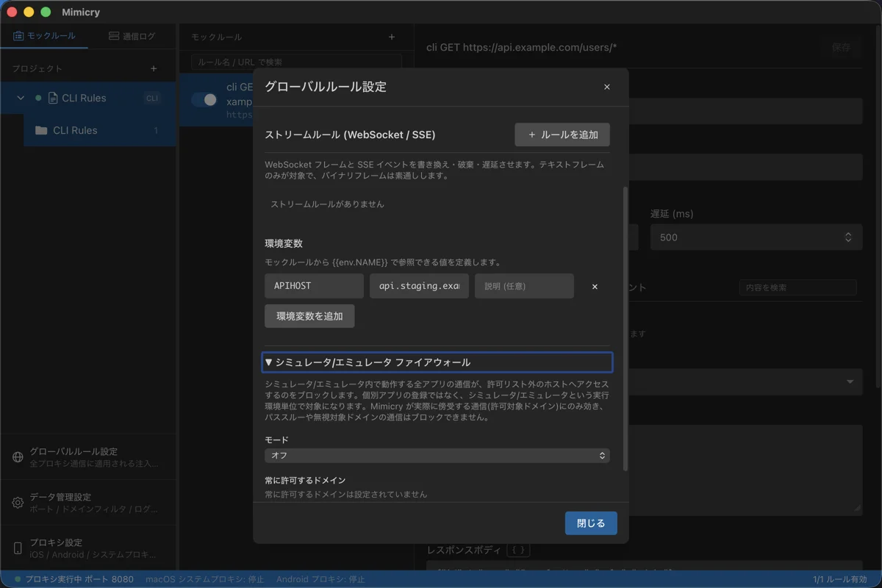
Task: Add a mock rule with the plus icon
Action: pyautogui.click(x=392, y=37)
